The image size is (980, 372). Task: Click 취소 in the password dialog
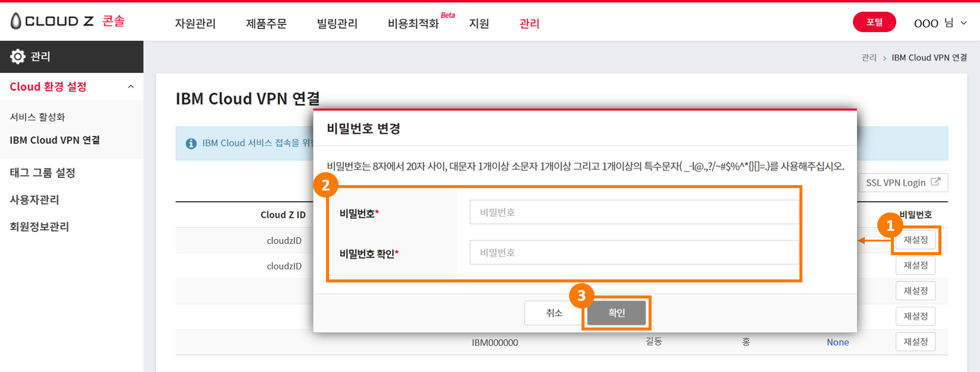[554, 313]
